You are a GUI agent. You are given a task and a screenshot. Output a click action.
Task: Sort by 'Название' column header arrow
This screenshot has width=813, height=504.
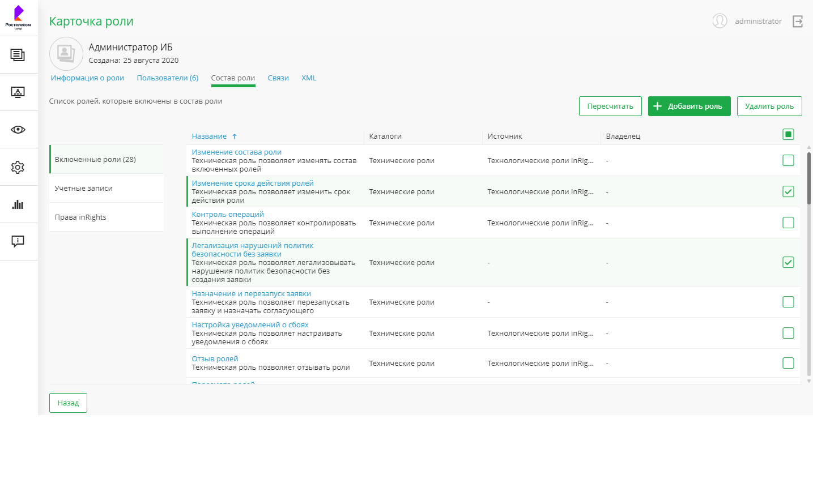[235, 136]
